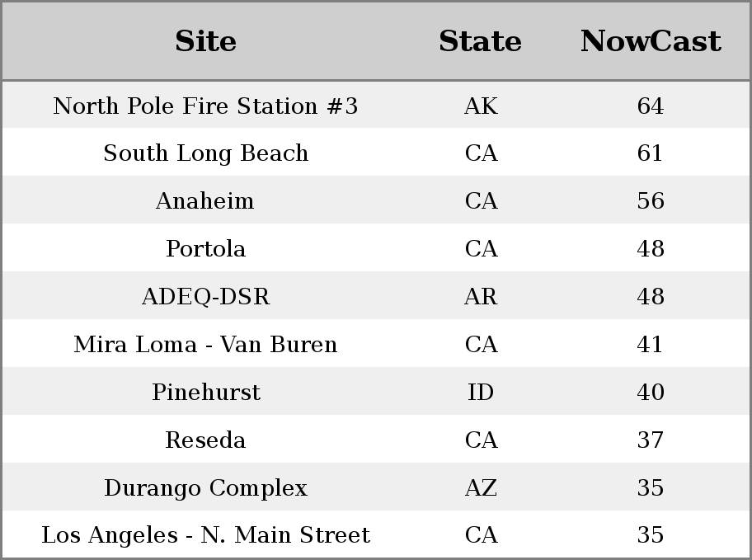Click the NowCast value 41
Viewport: 752px width, 560px height.
coord(650,345)
